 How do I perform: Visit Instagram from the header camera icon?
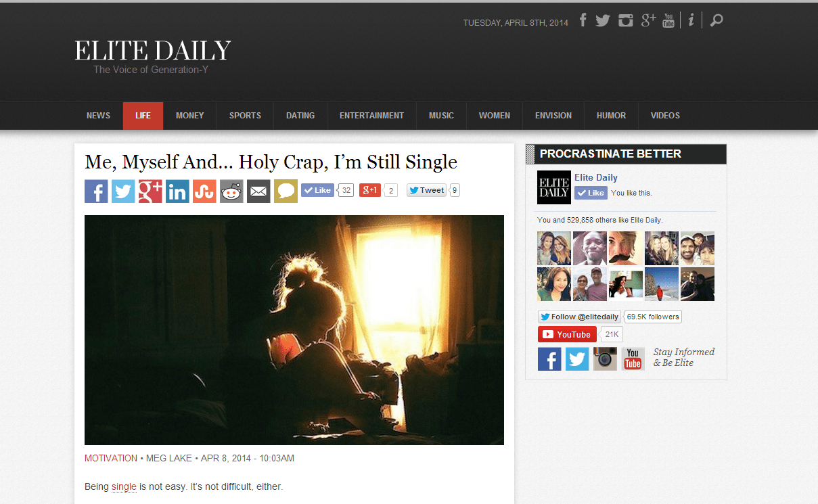(x=626, y=20)
